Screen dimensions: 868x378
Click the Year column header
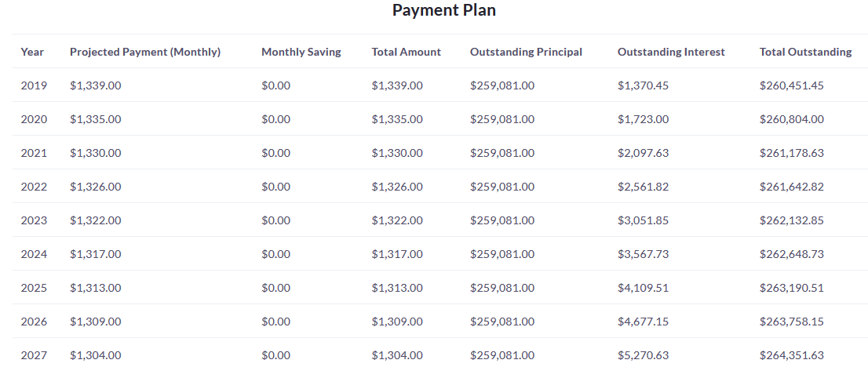[32, 52]
